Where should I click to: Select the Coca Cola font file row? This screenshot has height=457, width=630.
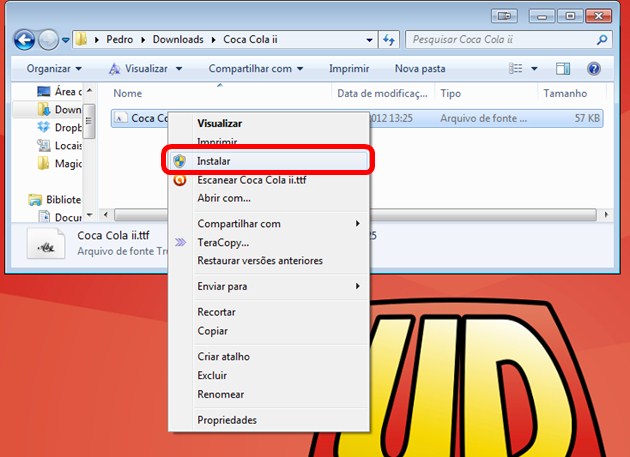click(x=357, y=118)
